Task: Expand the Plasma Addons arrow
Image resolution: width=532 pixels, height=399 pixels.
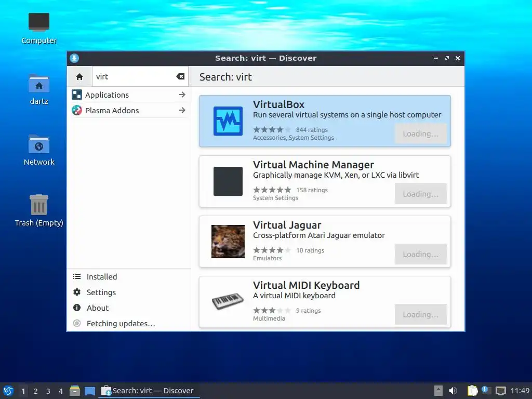Action: [x=182, y=110]
